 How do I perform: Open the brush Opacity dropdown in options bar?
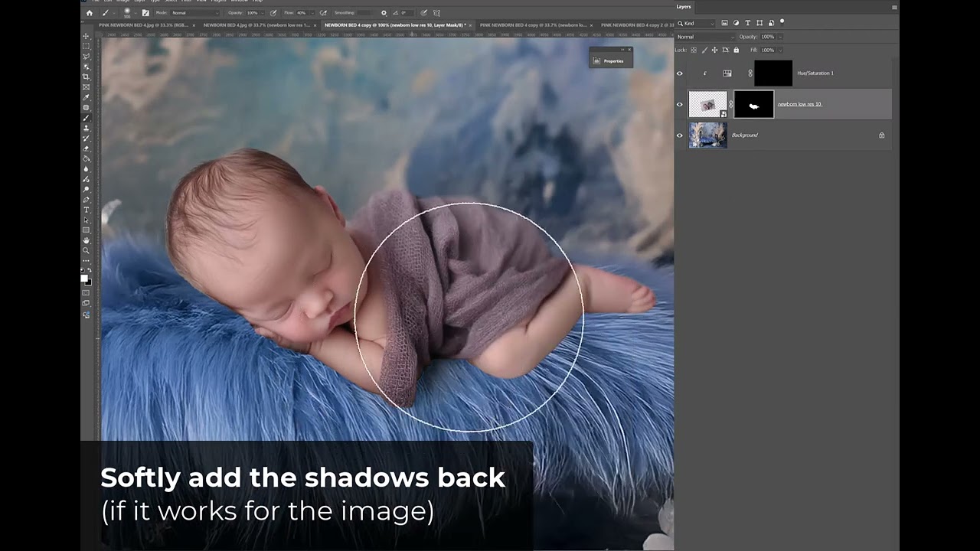pyautogui.click(x=261, y=13)
